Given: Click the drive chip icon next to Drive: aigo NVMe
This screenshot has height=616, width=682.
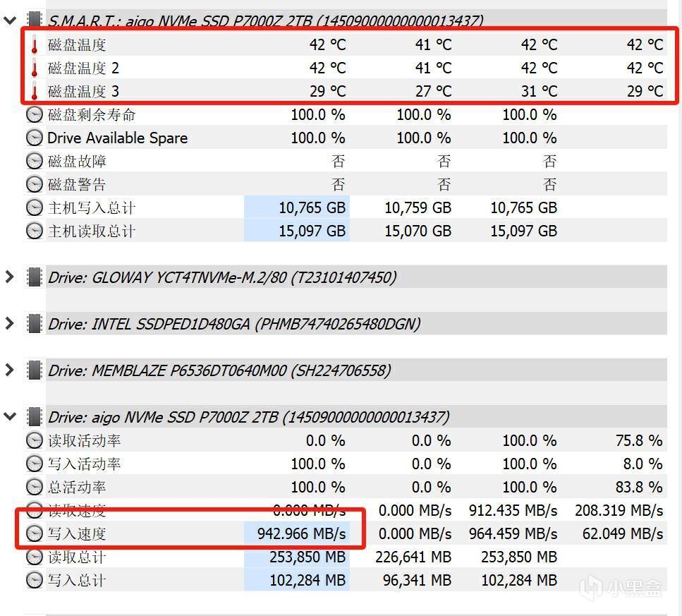Looking at the screenshot, I should point(34,417).
